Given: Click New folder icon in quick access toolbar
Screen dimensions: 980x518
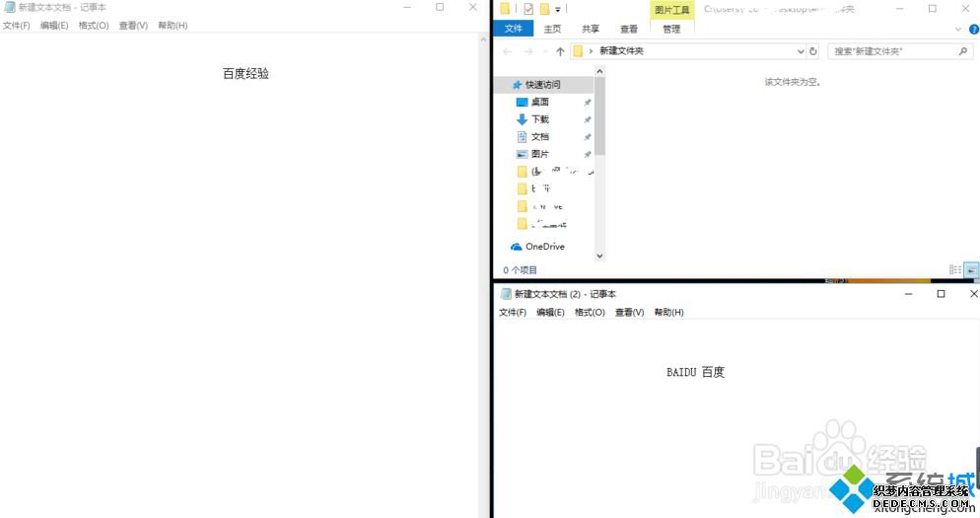Looking at the screenshot, I should 544,9.
